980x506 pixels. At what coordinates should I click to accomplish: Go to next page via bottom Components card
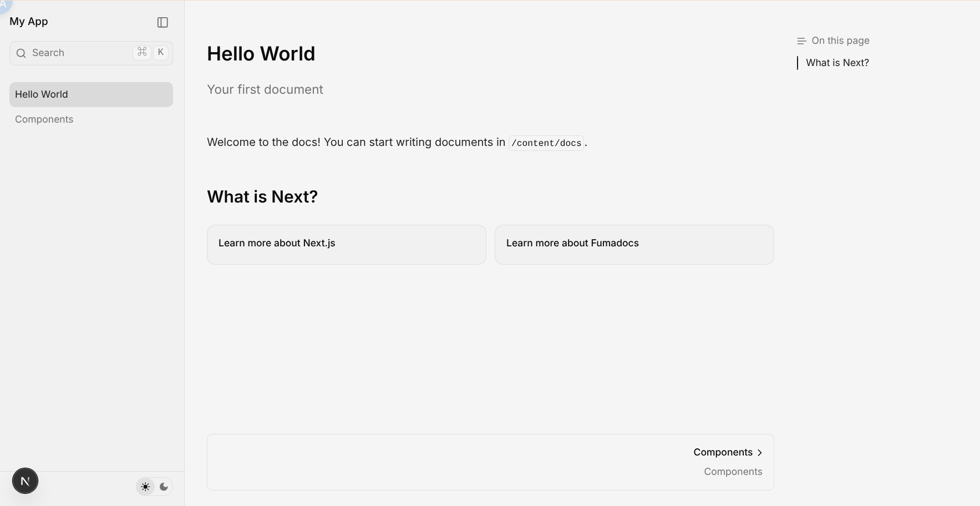coord(490,462)
